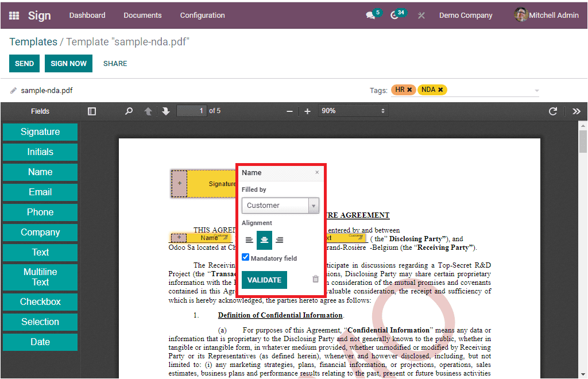Screen dimensions: 588x379
Task: Go to next page arrow
Action: tap(166, 111)
